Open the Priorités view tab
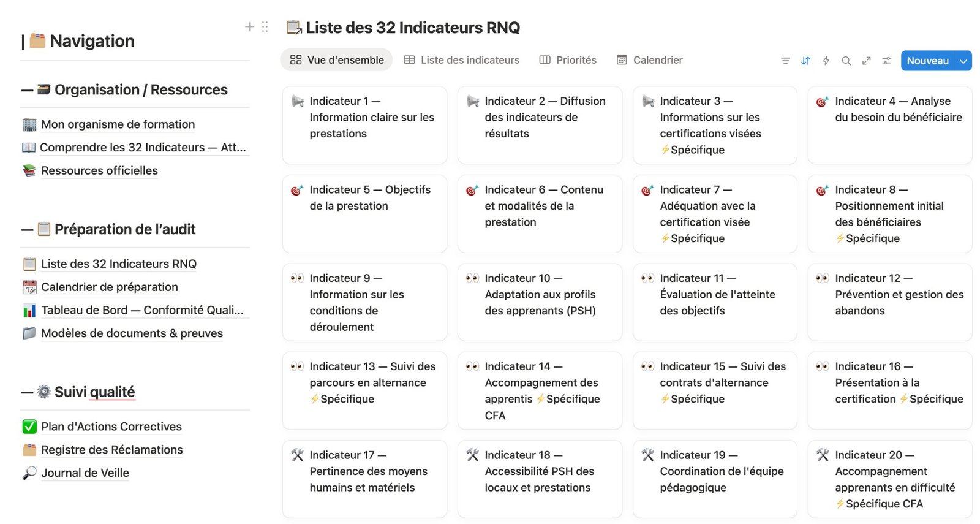 point(568,60)
